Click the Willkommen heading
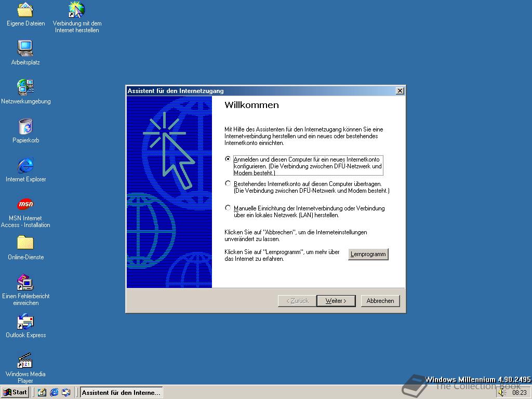Screen dimensions: 532x399 pos(251,105)
